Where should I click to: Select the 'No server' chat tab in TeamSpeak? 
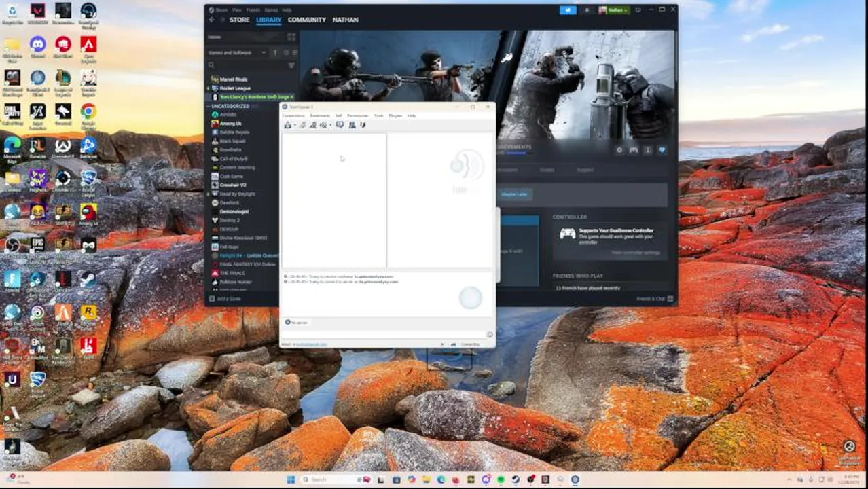(297, 322)
